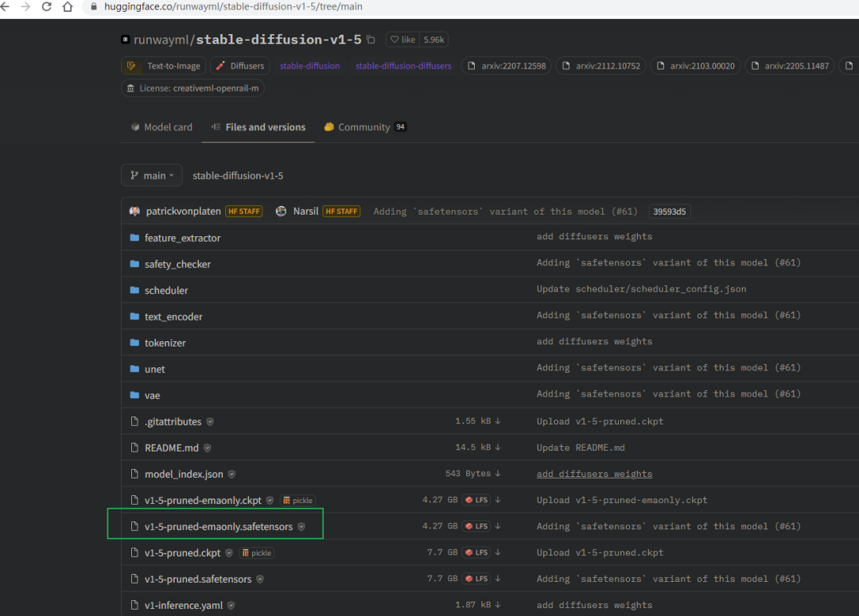Expand the text_encoder folder

point(173,316)
